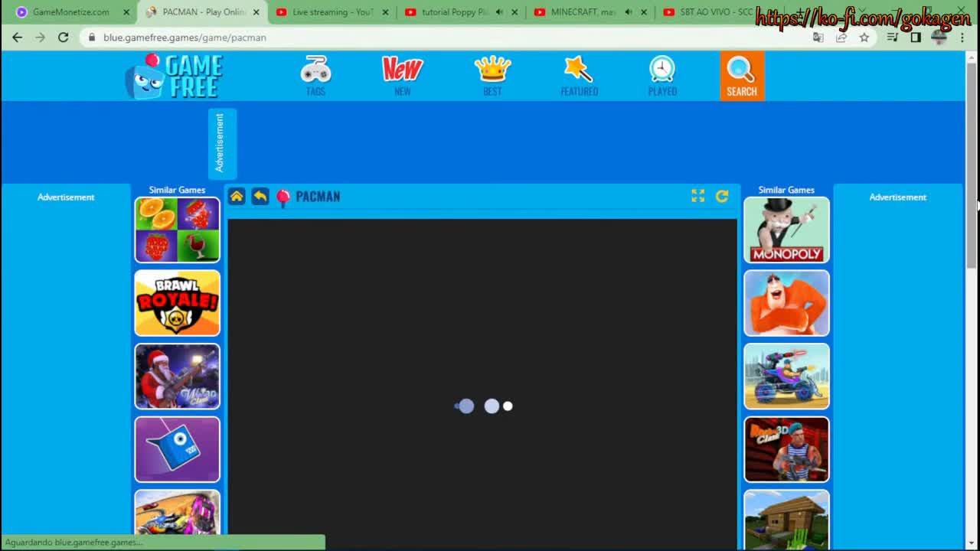Select the PACMAN browser tab
Image resolution: width=980 pixels, height=551 pixels.
tap(203, 12)
